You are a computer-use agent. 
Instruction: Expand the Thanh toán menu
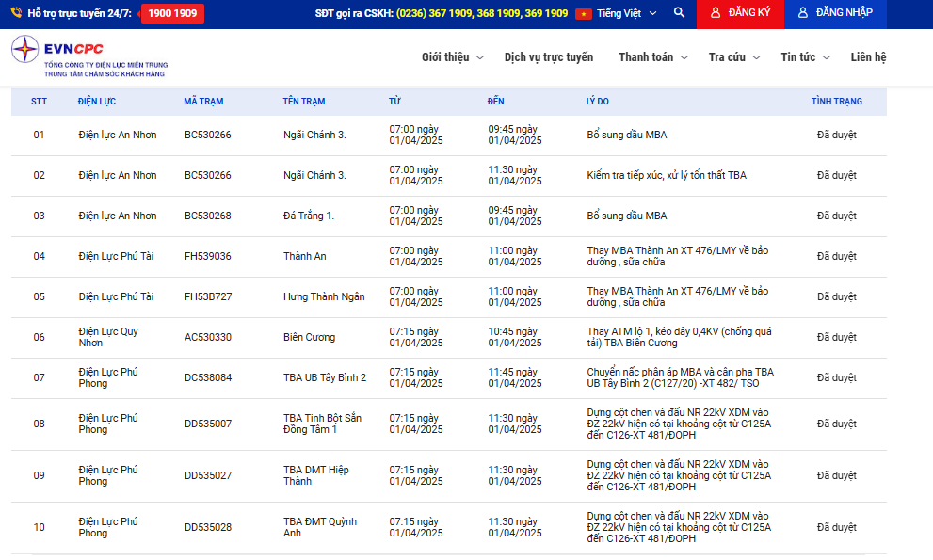pos(652,57)
